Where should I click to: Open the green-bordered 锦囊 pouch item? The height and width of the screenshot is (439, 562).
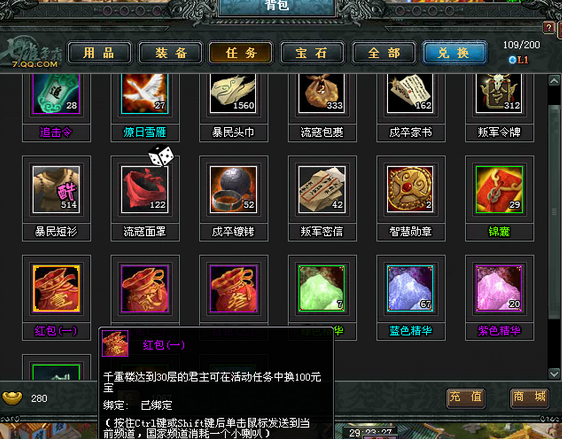[499, 190]
